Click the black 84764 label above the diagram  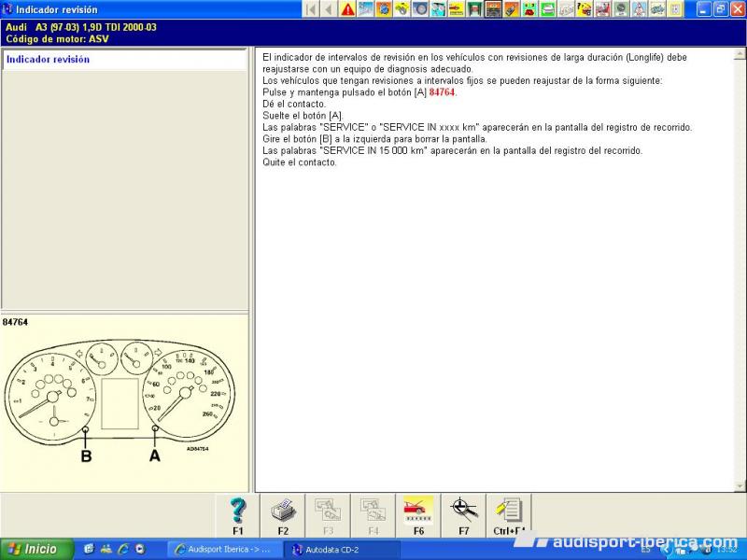15,322
